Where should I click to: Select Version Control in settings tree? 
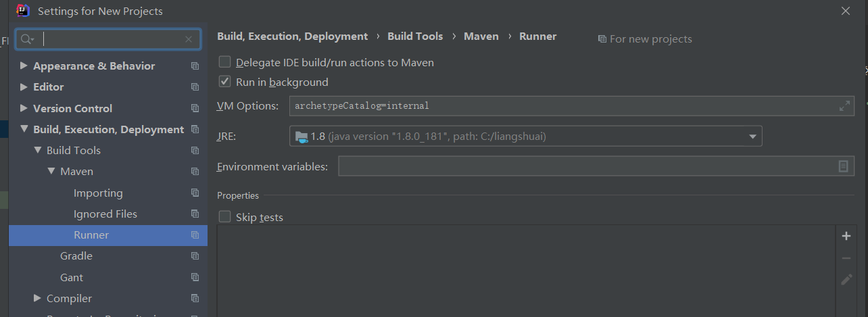73,109
